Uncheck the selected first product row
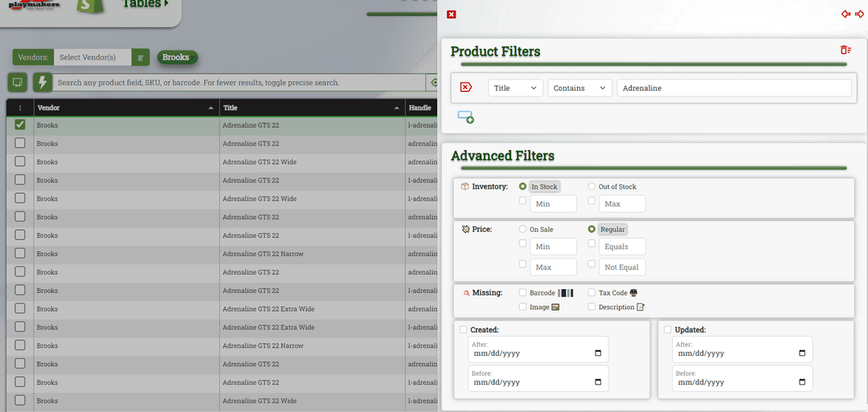This screenshot has height=412, width=868. click(20, 125)
